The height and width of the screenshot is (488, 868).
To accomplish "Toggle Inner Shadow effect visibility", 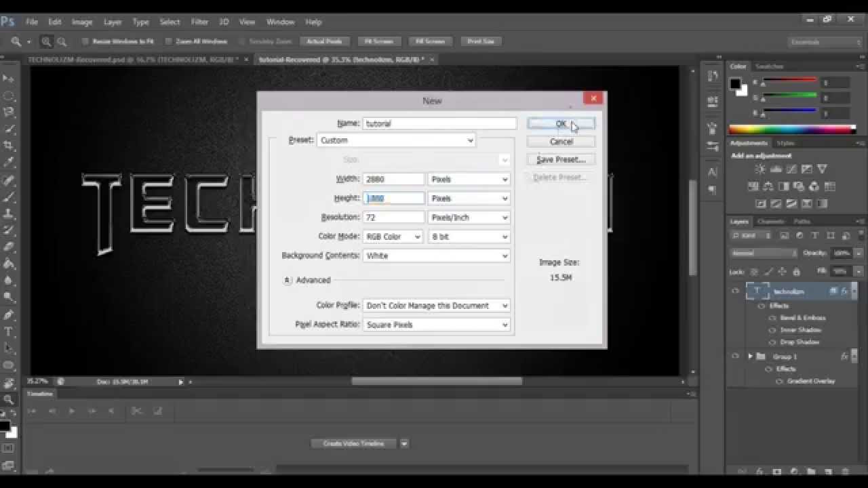I will pos(772,330).
